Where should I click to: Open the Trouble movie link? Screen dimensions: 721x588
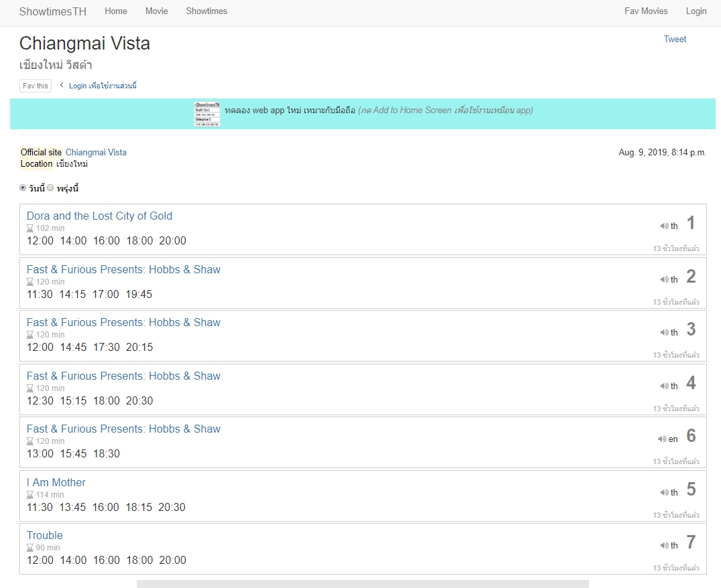click(x=45, y=535)
